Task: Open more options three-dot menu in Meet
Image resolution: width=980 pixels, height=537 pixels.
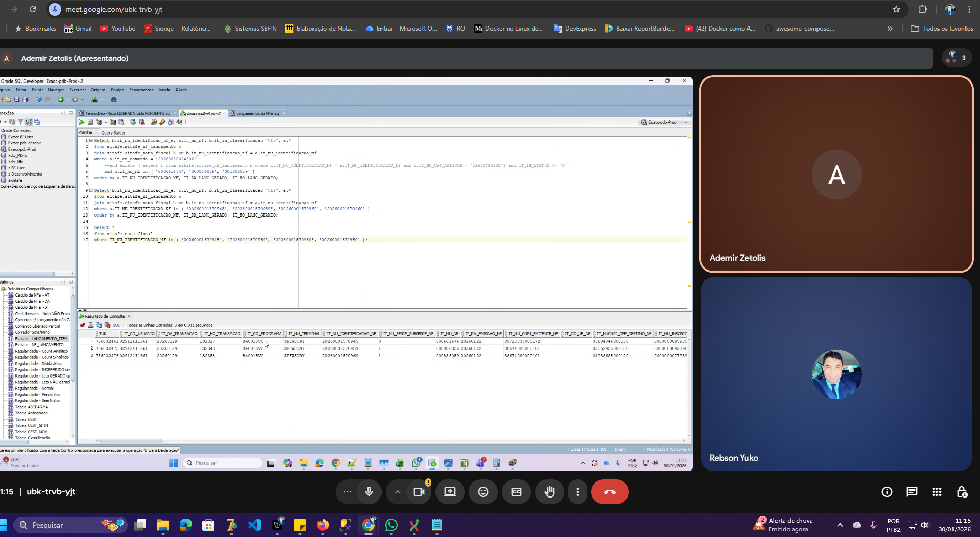Action: click(x=578, y=492)
